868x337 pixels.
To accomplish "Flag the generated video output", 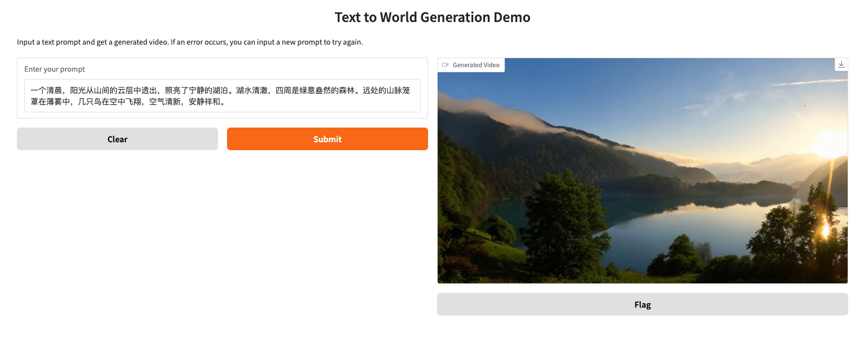I will (x=642, y=304).
